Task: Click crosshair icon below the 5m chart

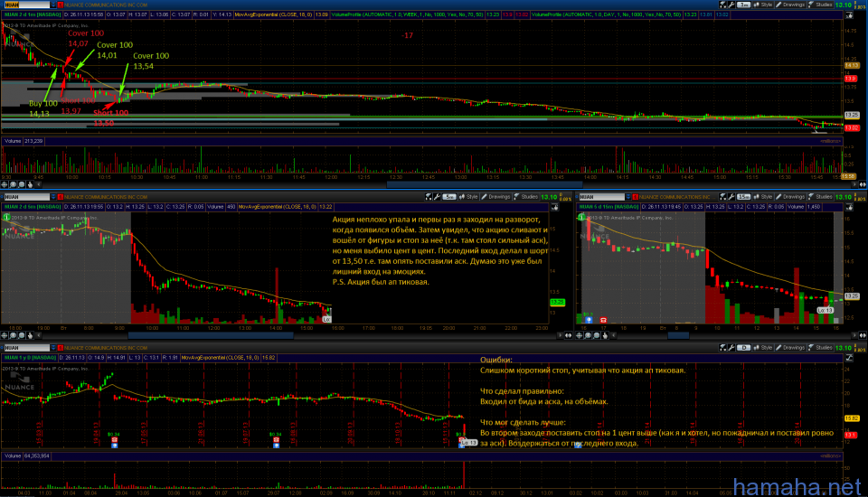Action: tap(5, 335)
